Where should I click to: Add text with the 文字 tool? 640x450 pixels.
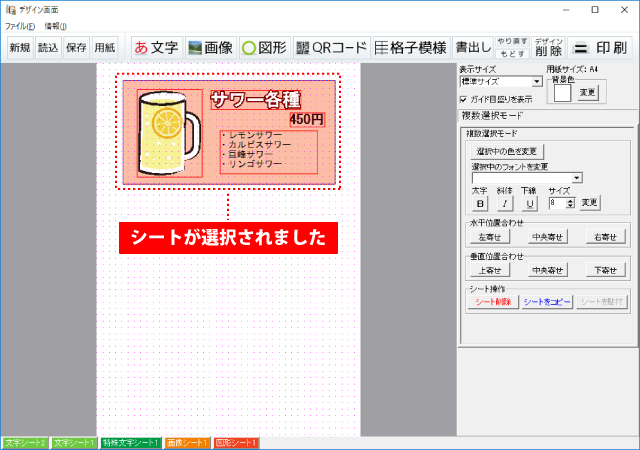[157, 48]
